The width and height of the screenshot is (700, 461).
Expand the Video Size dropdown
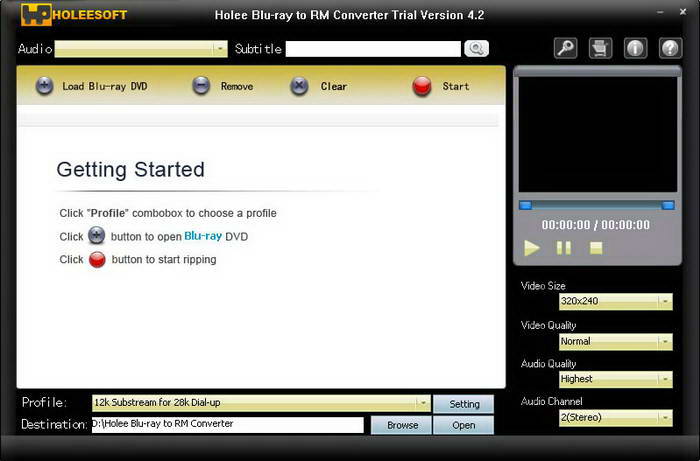click(665, 301)
